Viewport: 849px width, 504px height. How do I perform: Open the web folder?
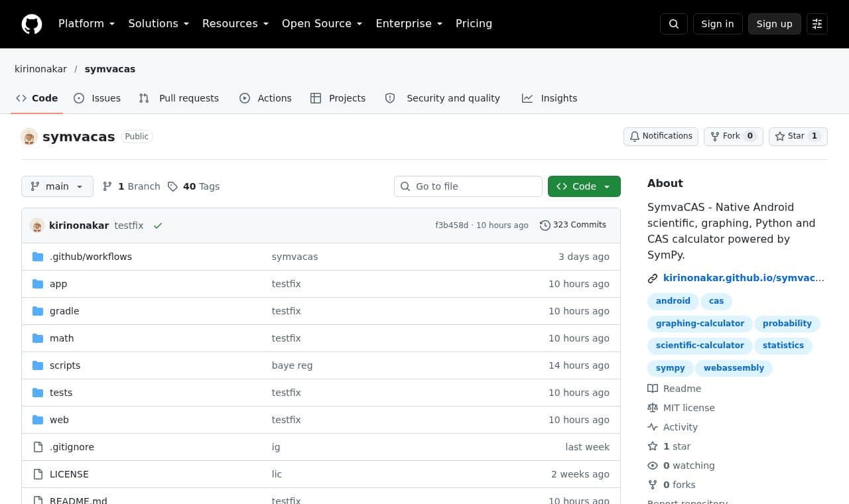pos(59,420)
